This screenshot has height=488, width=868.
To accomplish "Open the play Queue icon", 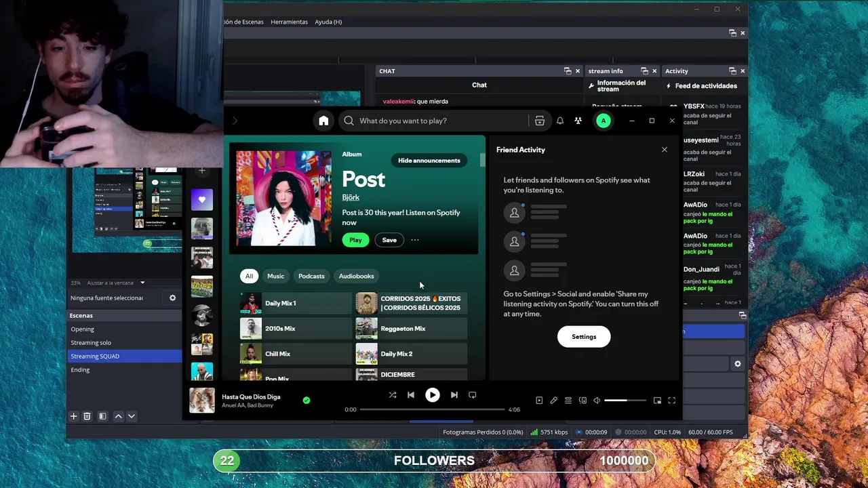I will click(x=568, y=401).
